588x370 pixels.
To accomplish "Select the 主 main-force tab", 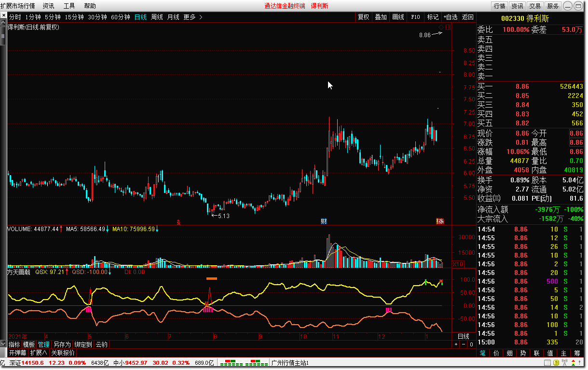I will [x=564, y=353].
